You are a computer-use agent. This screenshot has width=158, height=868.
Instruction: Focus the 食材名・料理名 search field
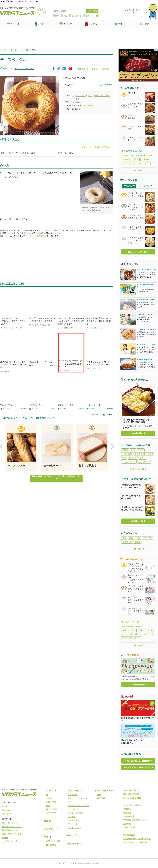pyautogui.click(x=70, y=11)
